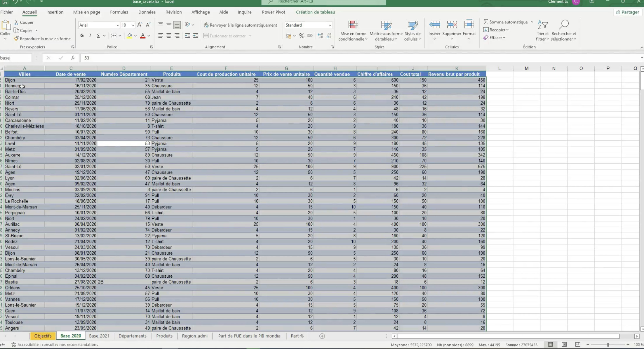Insert function with fx icon
This screenshot has width=644, height=349.
click(x=73, y=58)
